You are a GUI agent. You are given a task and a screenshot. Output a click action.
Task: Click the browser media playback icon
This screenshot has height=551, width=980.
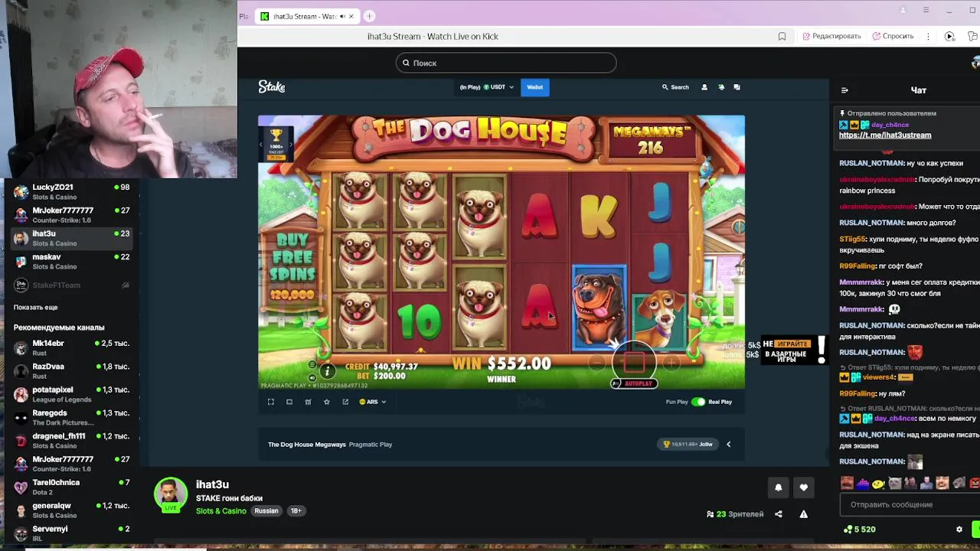pos(949,36)
